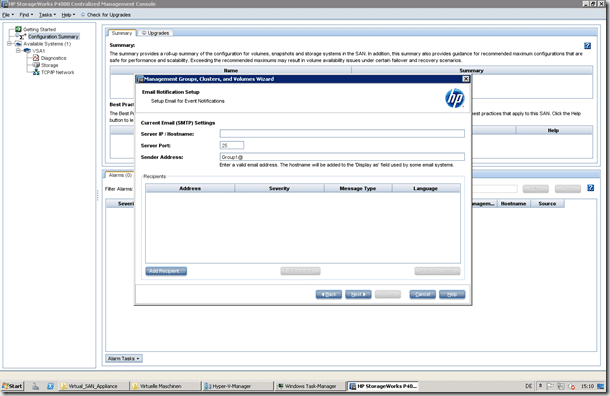Viewport: 610px width, 396px height.
Task: Click the network monitor tray icon
Action: click(561, 386)
